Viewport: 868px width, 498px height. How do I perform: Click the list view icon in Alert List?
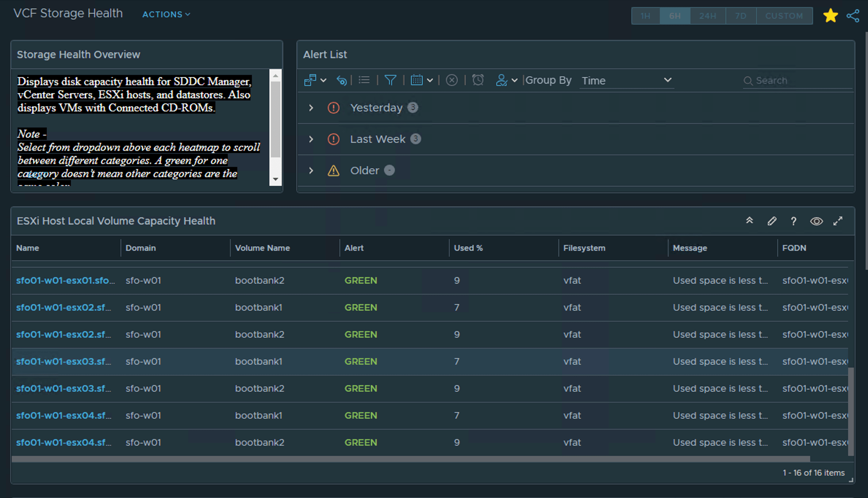click(x=364, y=80)
